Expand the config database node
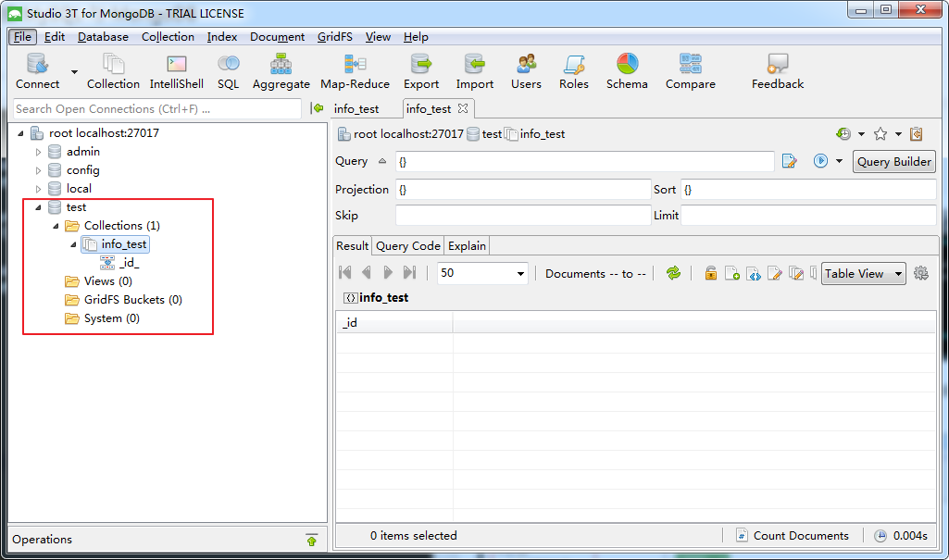This screenshot has width=949, height=560. (x=38, y=170)
